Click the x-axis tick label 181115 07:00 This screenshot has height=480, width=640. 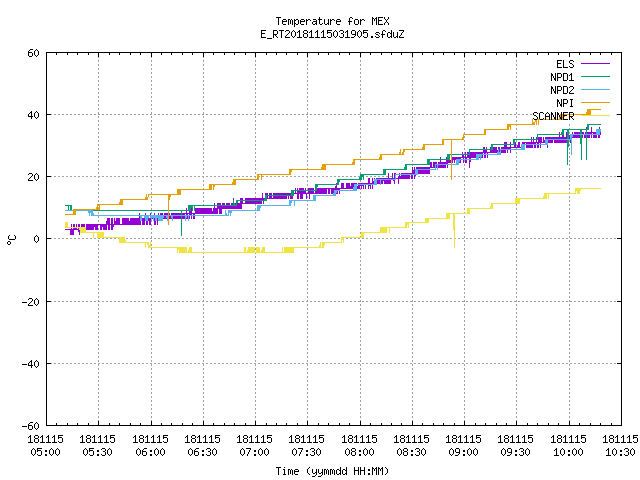tap(254, 446)
